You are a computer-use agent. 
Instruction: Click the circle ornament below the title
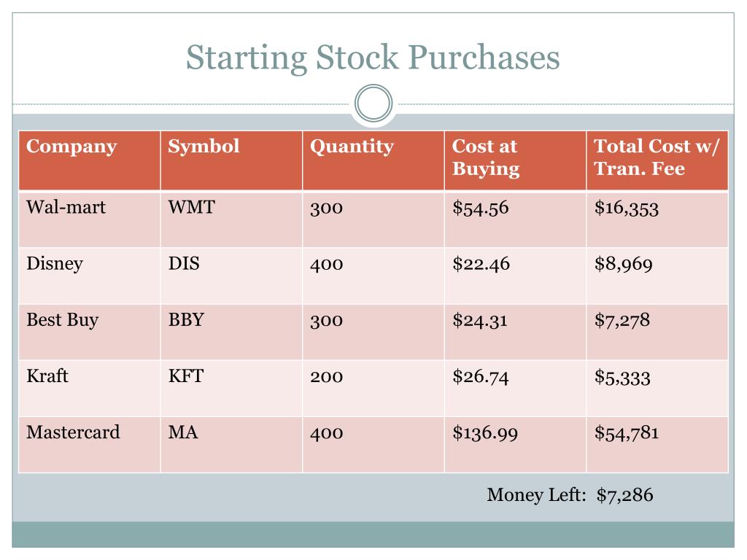point(373,104)
